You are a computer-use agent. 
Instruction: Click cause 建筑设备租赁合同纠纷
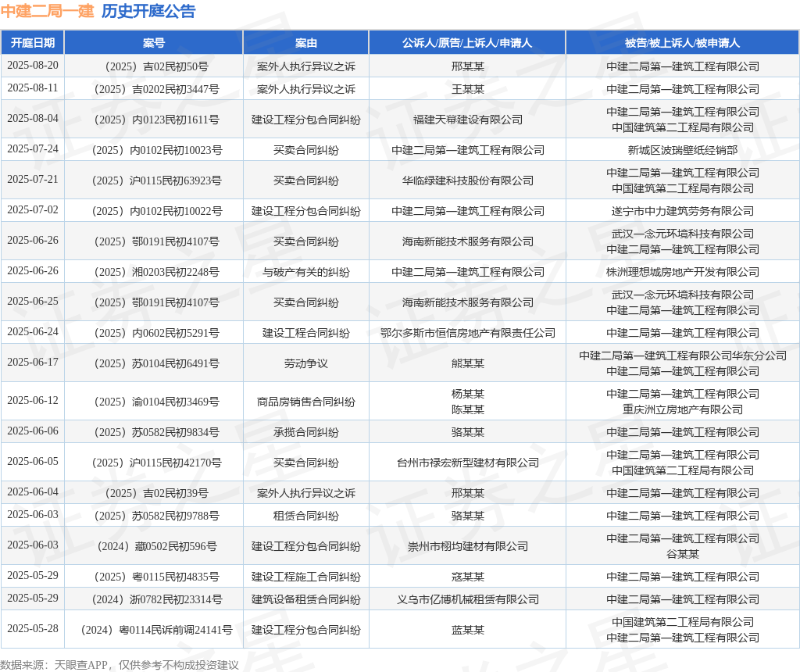coord(306,599)
